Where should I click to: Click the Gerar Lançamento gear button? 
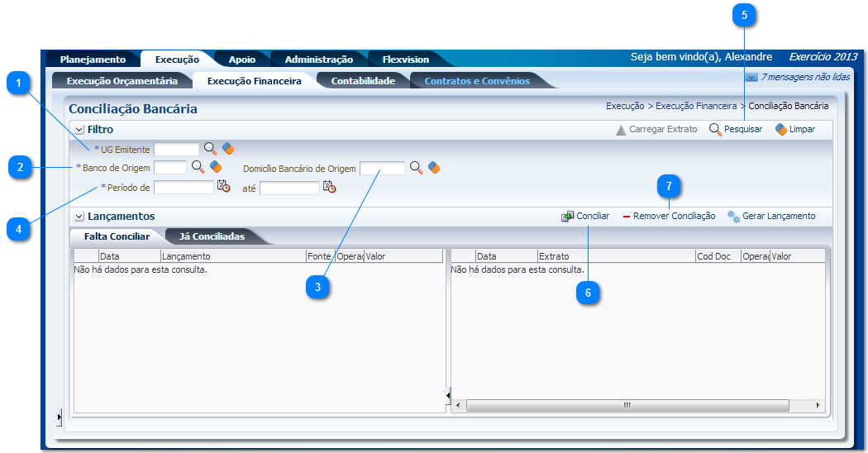coord(771,216)
